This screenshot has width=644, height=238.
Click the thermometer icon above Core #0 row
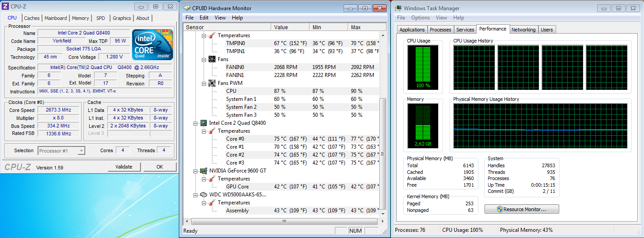tap(212, 131)
